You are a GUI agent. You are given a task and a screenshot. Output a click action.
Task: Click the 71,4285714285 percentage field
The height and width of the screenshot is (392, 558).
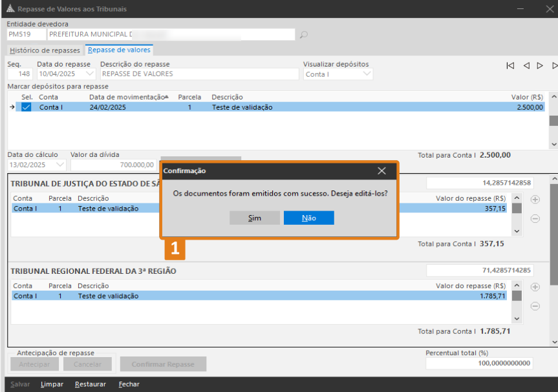(480, 270)
